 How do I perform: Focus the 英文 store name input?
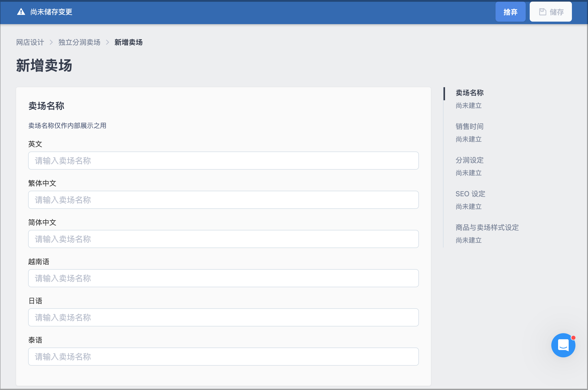[x=223, y=161]
